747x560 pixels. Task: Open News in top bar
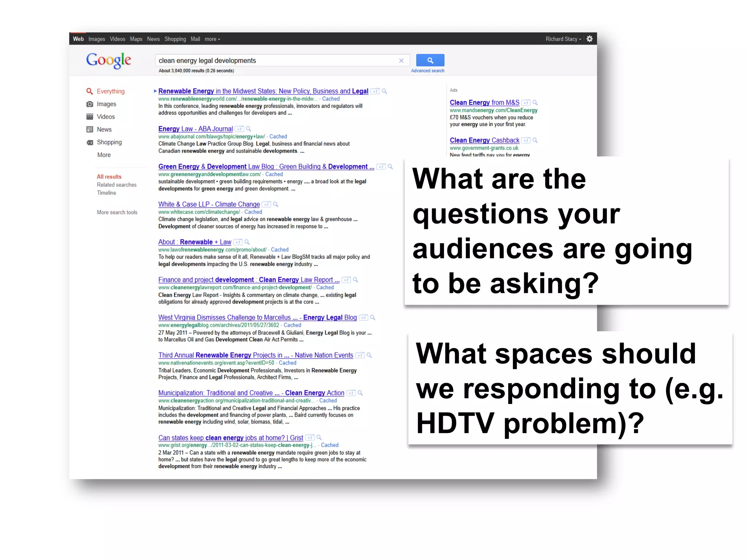coord(153,39)
